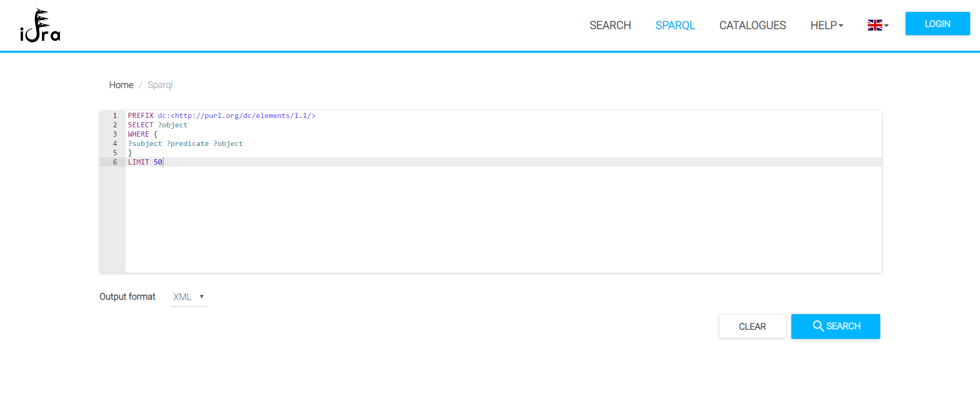Place cursor on SELECT ?object line

tap(158, 125)
